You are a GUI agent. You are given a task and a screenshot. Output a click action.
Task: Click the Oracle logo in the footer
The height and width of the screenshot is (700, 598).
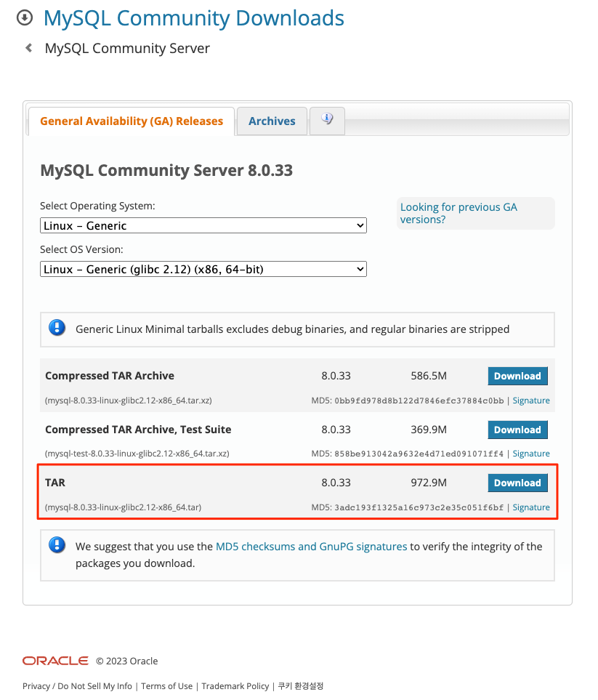click(x=55, y=661)
